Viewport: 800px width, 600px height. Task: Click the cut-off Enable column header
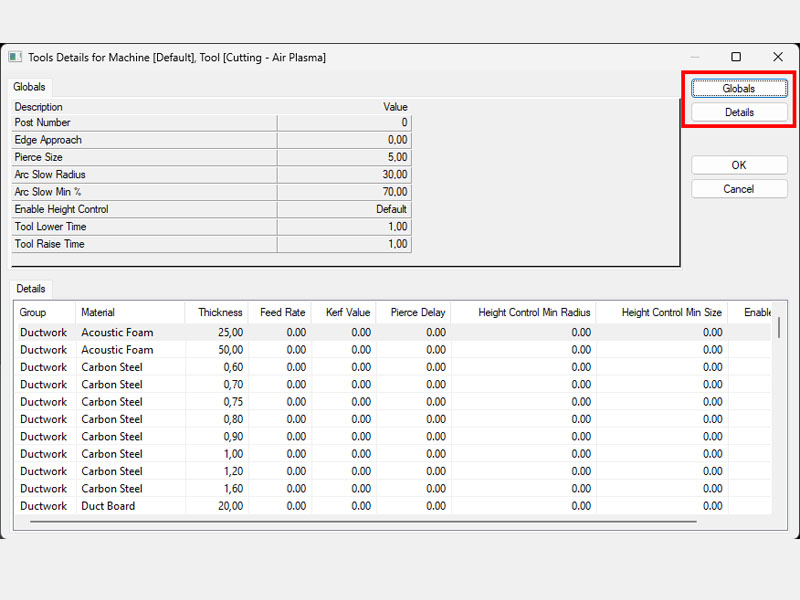click(750, 312)
